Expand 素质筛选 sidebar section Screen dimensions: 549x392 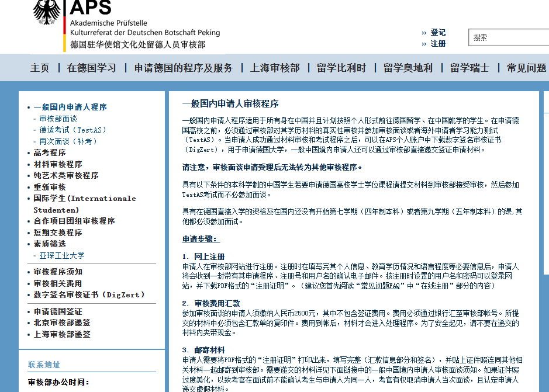[50, 244]
